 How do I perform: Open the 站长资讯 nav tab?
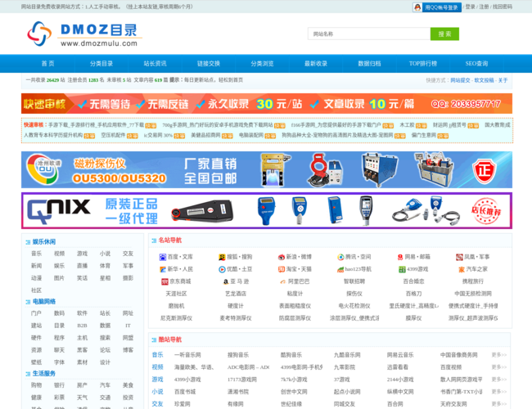tap(155, 64)
